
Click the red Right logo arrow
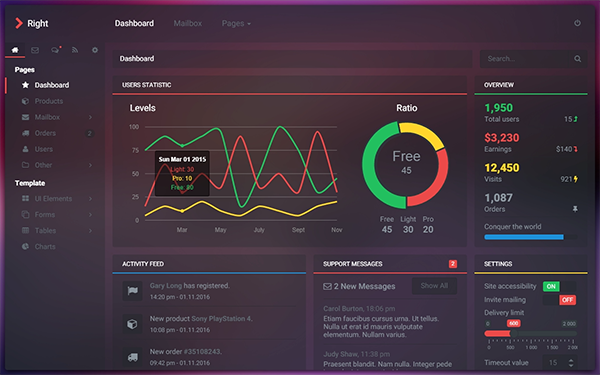(x=19, y=23)
